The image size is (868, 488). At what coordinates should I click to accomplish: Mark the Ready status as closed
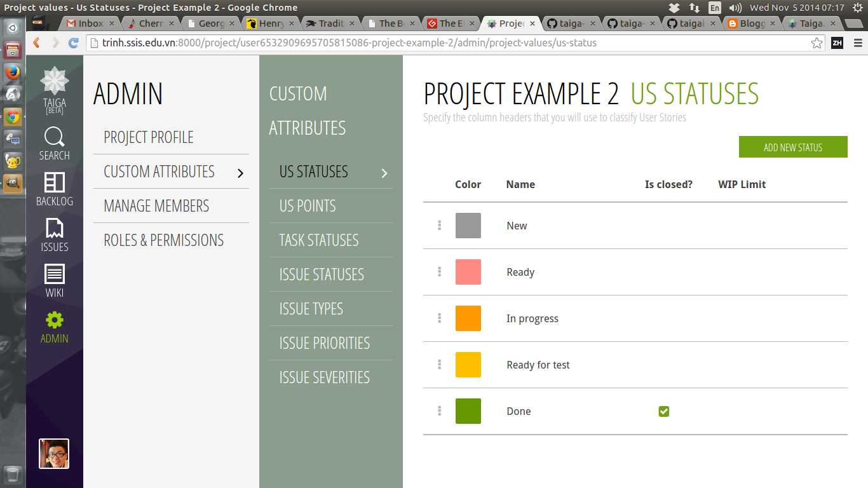(663, 271)
